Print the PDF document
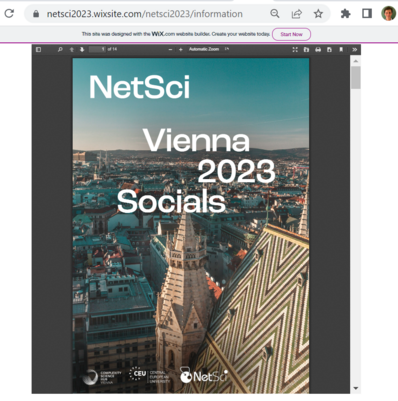 318,49
